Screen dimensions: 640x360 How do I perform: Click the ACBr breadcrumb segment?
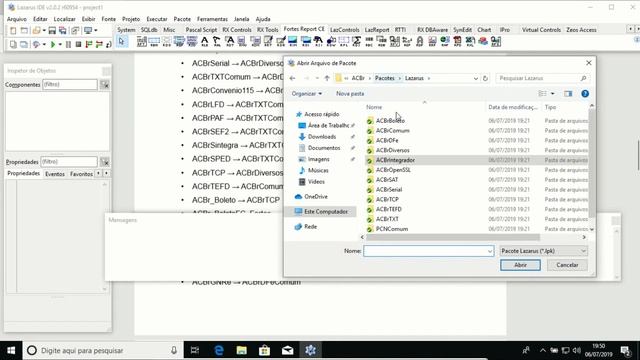click(x=358, y=78)
